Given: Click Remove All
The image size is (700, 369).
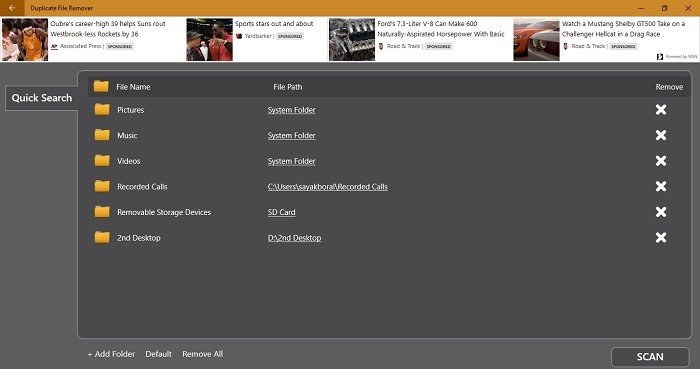Looking at the screenshot, I should pyautogui.click(x=203, y=354).
